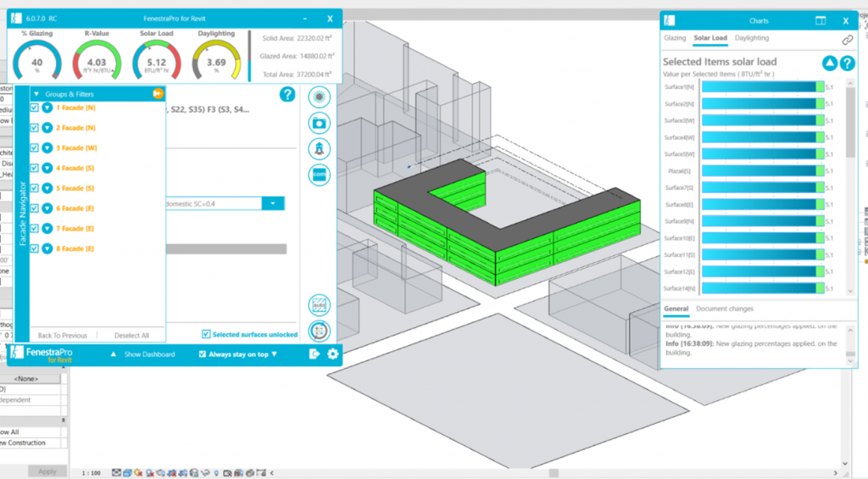Open Visual Style cube icon

coord(127,473)
